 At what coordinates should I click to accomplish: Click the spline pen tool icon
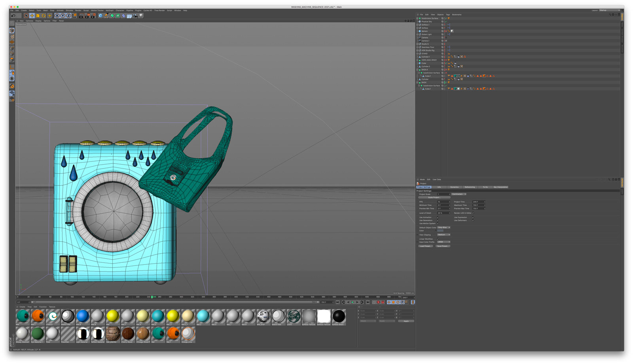106,16
